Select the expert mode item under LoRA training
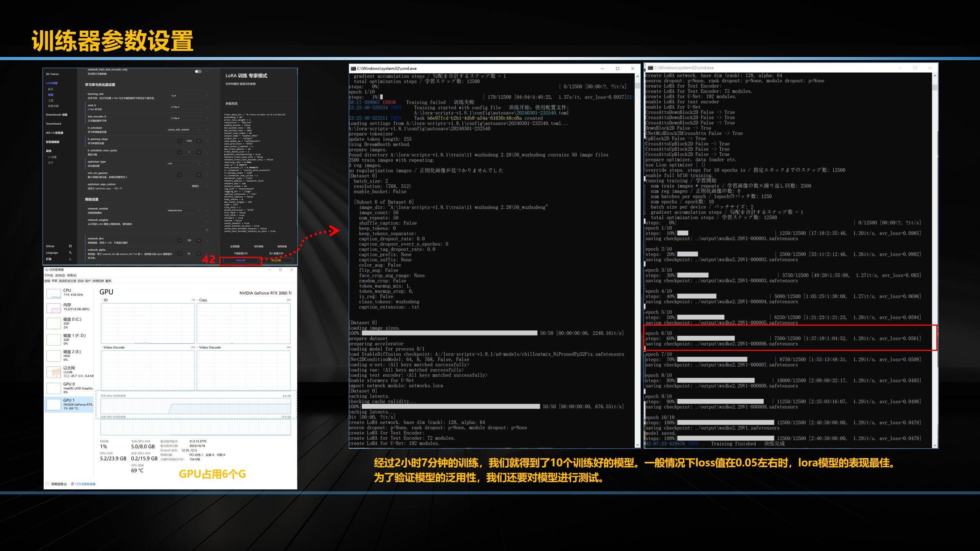This screenshot has width=980, height=551. point(51,95)
